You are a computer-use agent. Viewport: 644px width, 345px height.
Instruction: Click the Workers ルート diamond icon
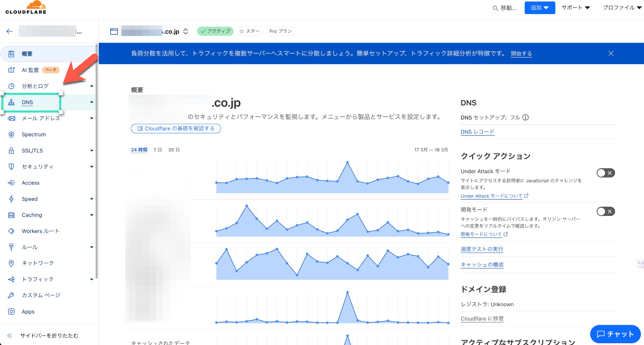click(11, 231)
